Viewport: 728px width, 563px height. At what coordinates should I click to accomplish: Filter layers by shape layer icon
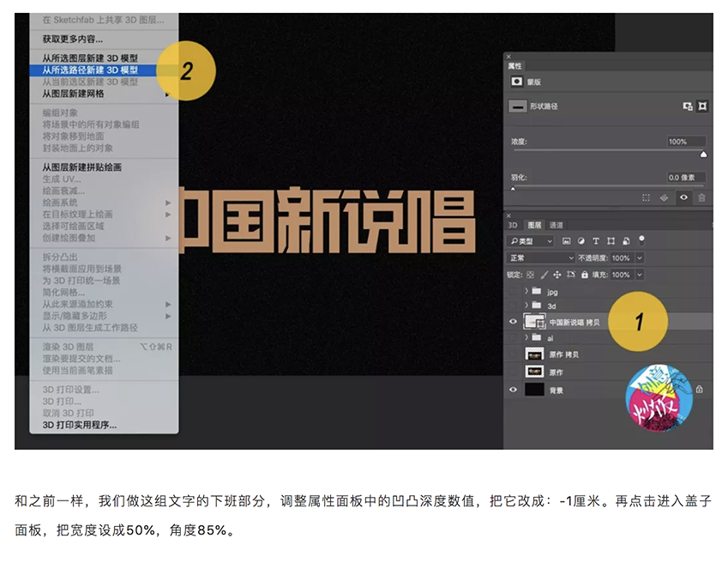(x=611, y=241)
